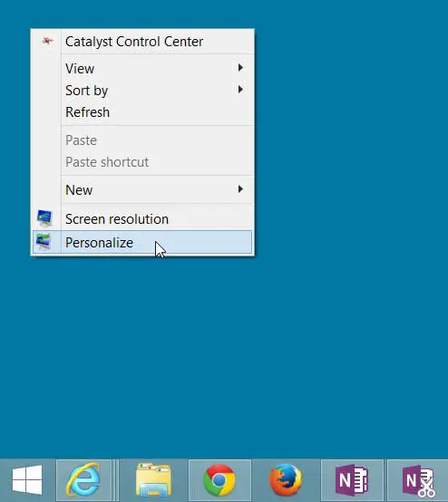Viewport: 448px width, 502px height.
Task: Click the Catalyst Control Center red icon
Action: (47, 41)
